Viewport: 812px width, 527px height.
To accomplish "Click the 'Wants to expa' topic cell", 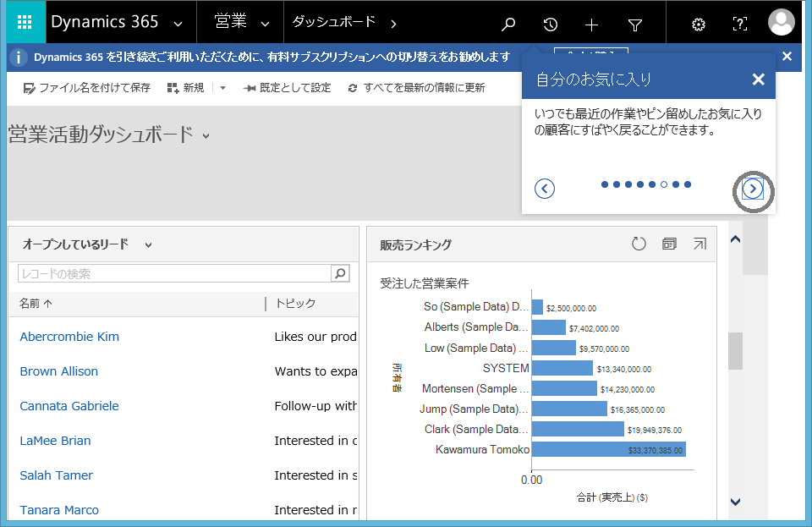I will pos(315,371).
